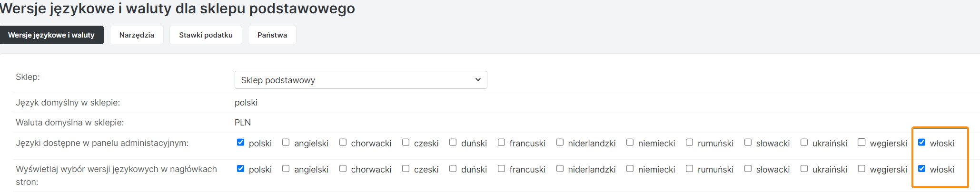Switch to the Narzędzia tab

point(137,35)
